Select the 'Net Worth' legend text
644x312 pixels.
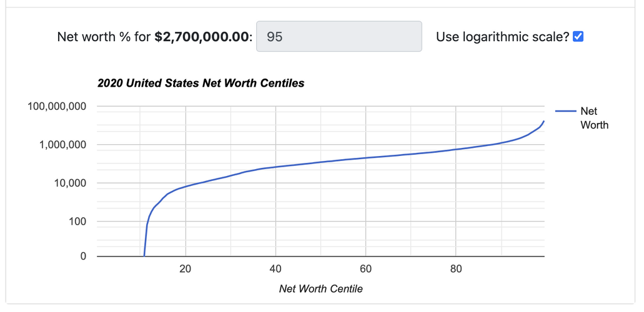[594, 118]
